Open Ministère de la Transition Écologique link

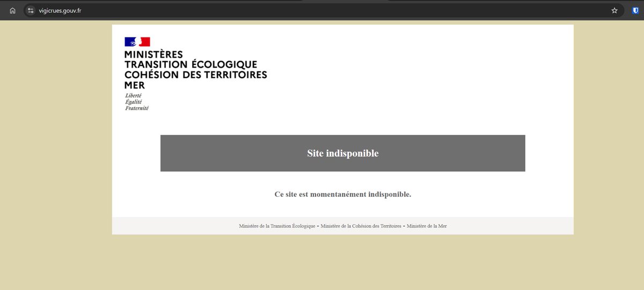click(x=277, y=226)
